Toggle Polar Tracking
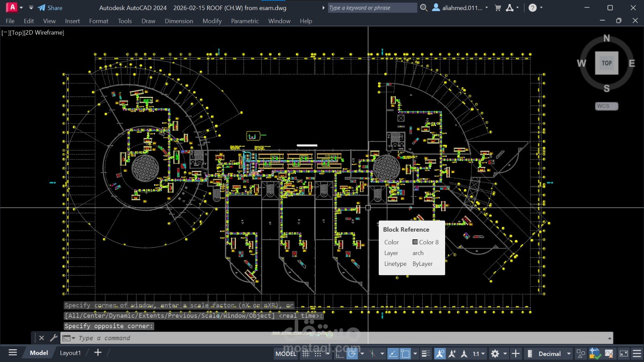Screen dimensions: 644x362 (x=352, y=354)
